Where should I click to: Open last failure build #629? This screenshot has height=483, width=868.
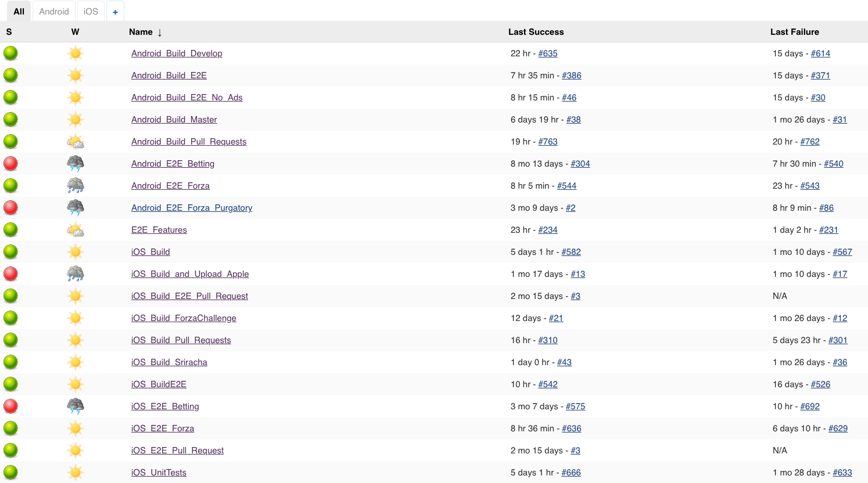[838, 428]
